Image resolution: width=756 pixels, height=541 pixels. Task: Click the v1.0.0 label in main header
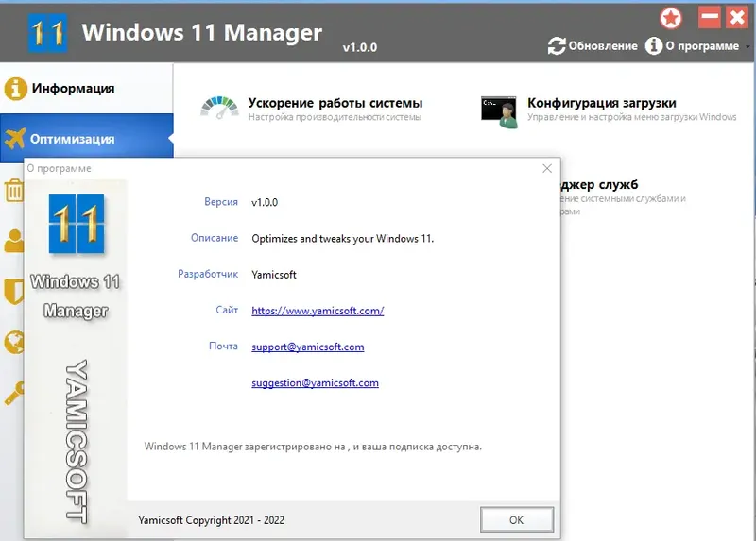(360, 48)
